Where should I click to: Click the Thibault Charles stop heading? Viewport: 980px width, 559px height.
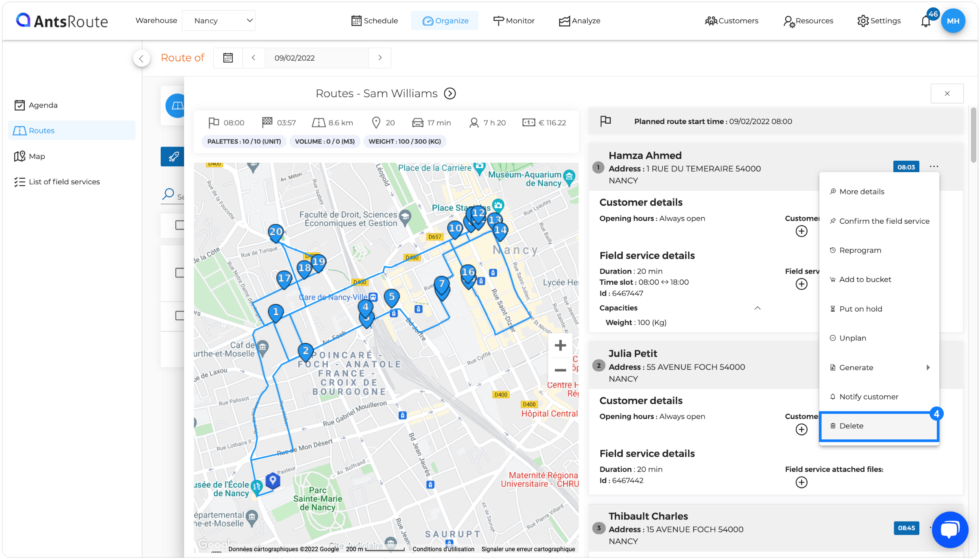[648, 516]
